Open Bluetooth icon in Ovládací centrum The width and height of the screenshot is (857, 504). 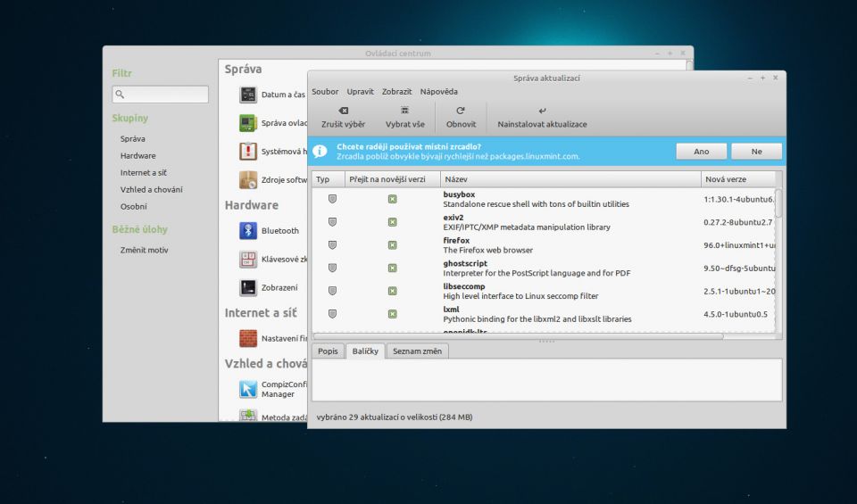(x=248, y=230)
